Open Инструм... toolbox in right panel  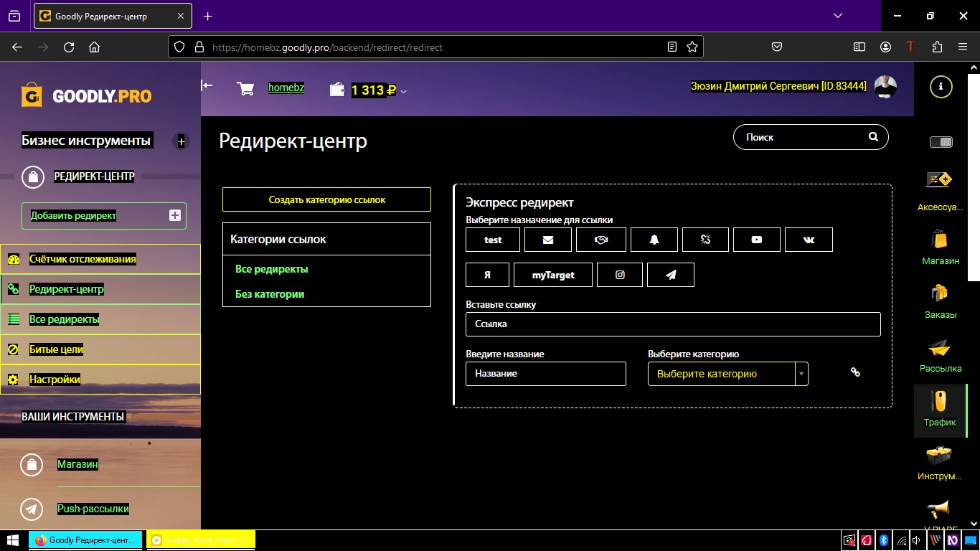point(939,463)
